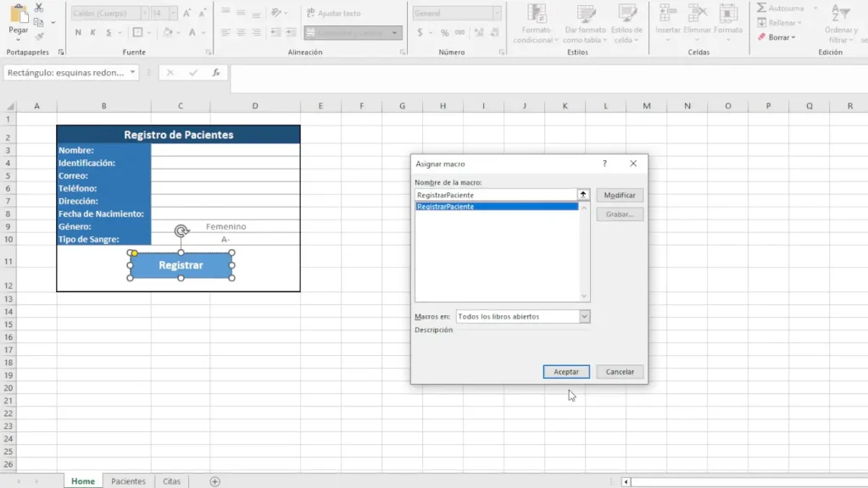Toggle Ajustar texto wrap text
Viewport: 868px width, 488px height.
click(333, 14)
